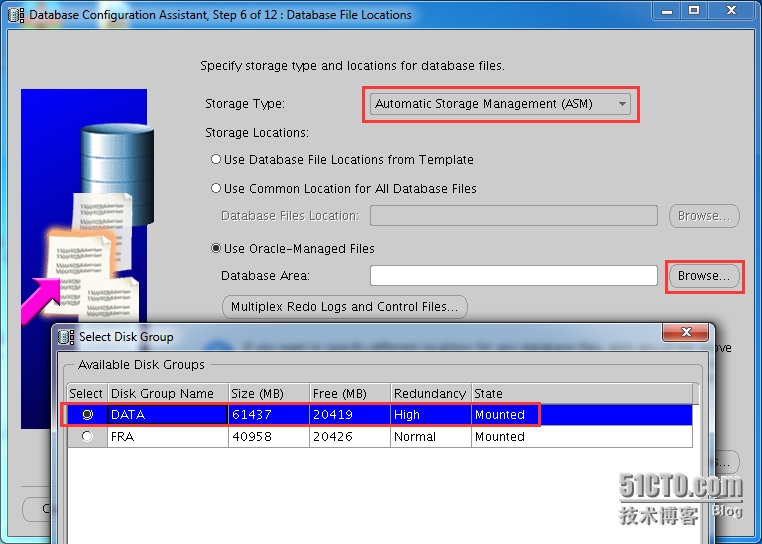Click the Normal redundancy cell
Viewport: 762px width, 544px height.
tap(431, 437)
